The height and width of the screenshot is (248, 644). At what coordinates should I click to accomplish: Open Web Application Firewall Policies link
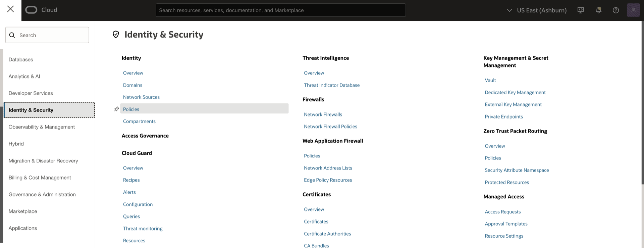[312, 156]
